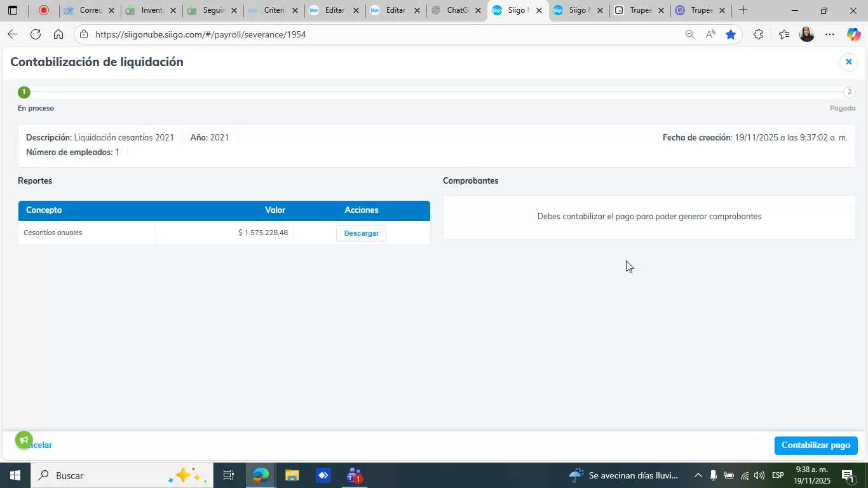Select step 1 En proceso marker
Screen dimensions: 868x488
pos(24,92)
